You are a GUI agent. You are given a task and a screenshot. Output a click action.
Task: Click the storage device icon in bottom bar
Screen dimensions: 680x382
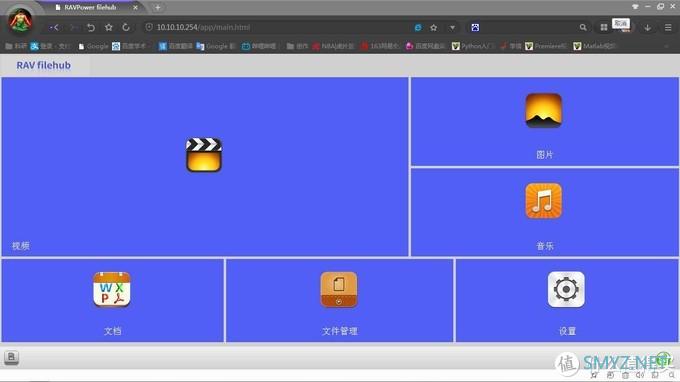tap(11, 357)
